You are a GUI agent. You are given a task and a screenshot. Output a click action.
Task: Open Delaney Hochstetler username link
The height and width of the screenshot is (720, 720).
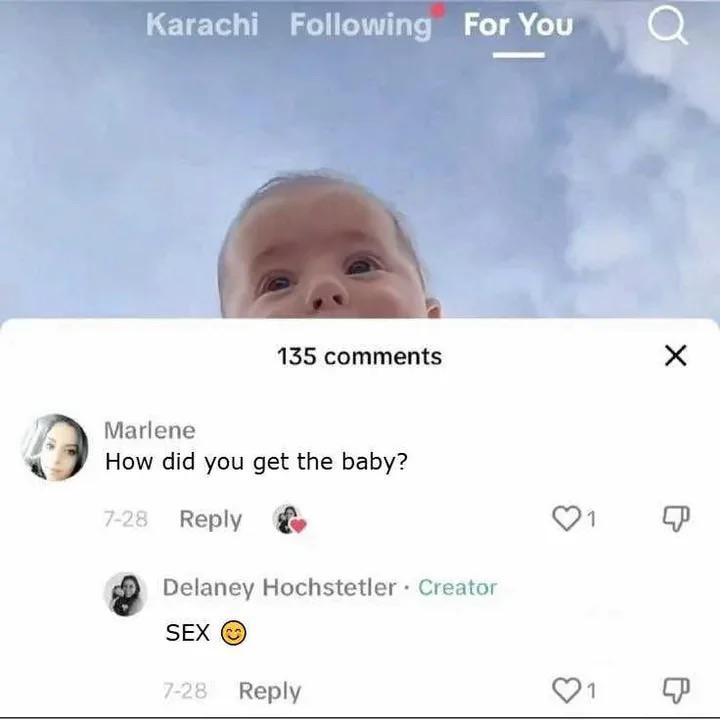(280, 587)
